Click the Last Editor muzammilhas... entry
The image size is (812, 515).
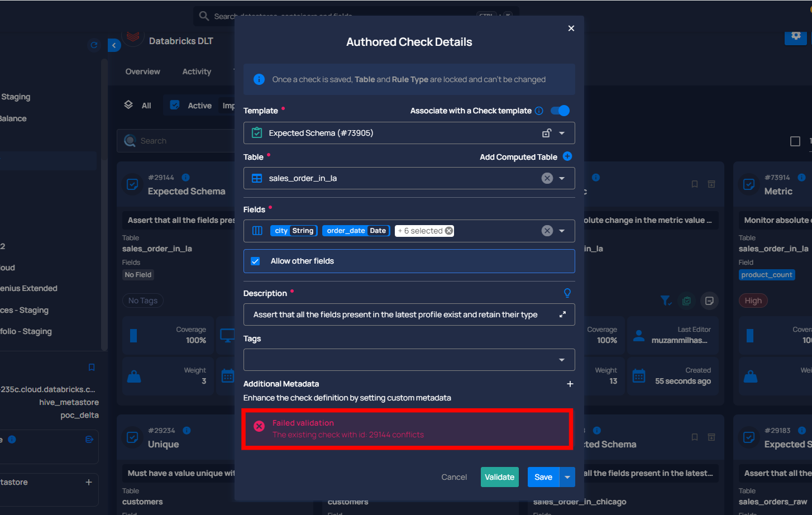tap(672, 335)
